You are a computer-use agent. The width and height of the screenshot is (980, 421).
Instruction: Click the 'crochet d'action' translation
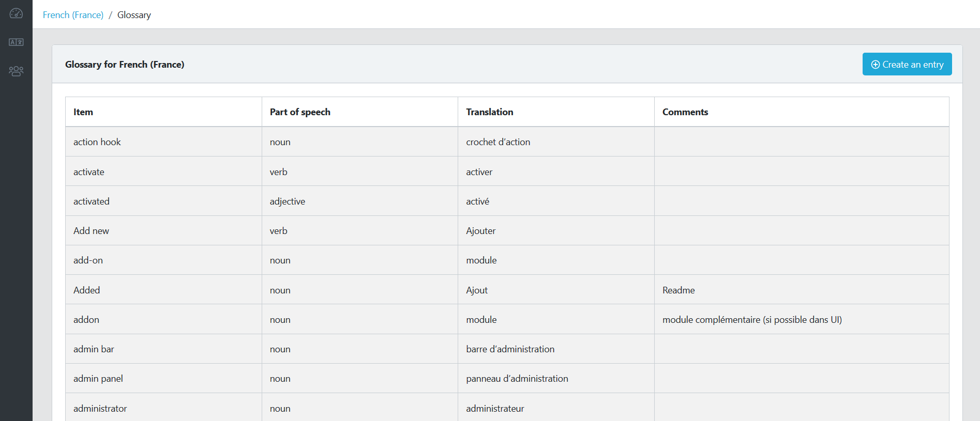pyautogui.click(x=498, y=142)
